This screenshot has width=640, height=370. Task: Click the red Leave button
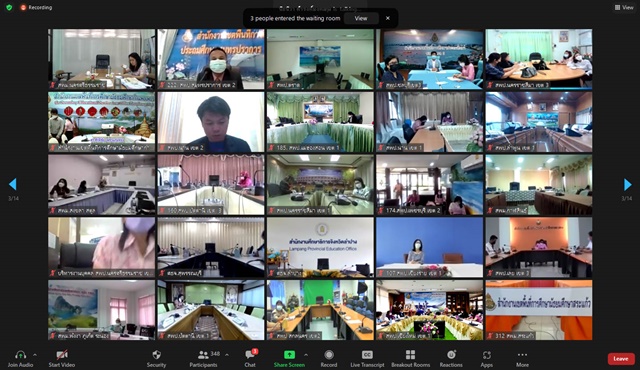[621, 359]
